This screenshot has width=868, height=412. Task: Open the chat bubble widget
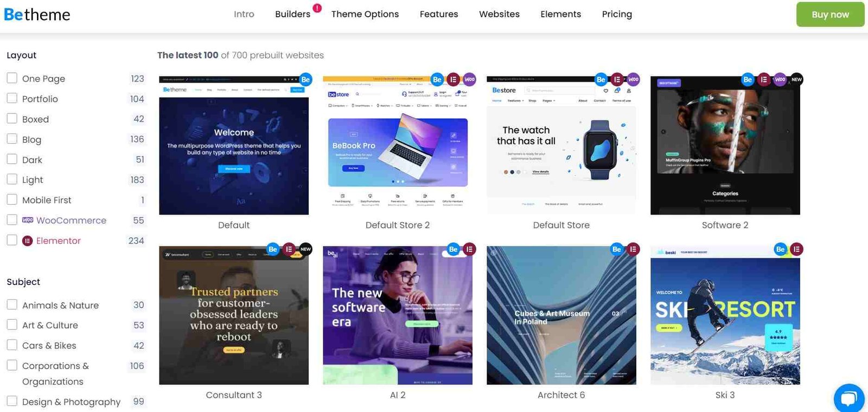[850, 398]
